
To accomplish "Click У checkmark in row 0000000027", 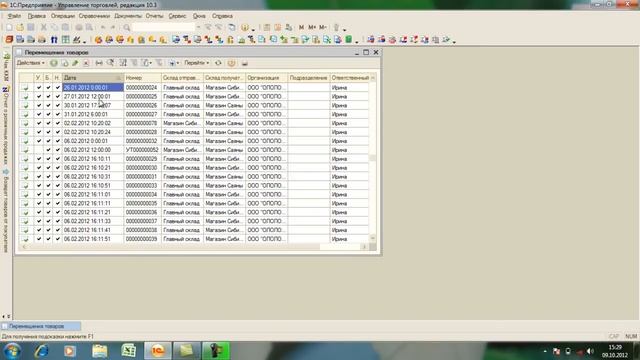I will click(39, 114).
